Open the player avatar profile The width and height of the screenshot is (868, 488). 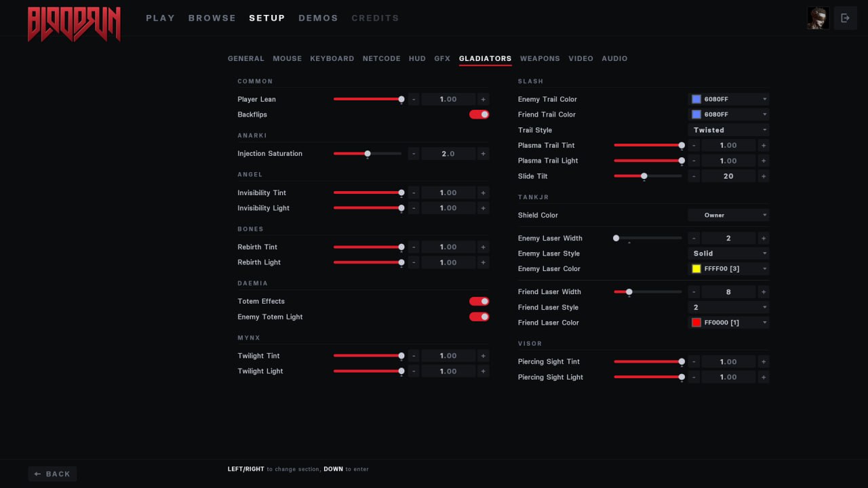coord(818,18)
